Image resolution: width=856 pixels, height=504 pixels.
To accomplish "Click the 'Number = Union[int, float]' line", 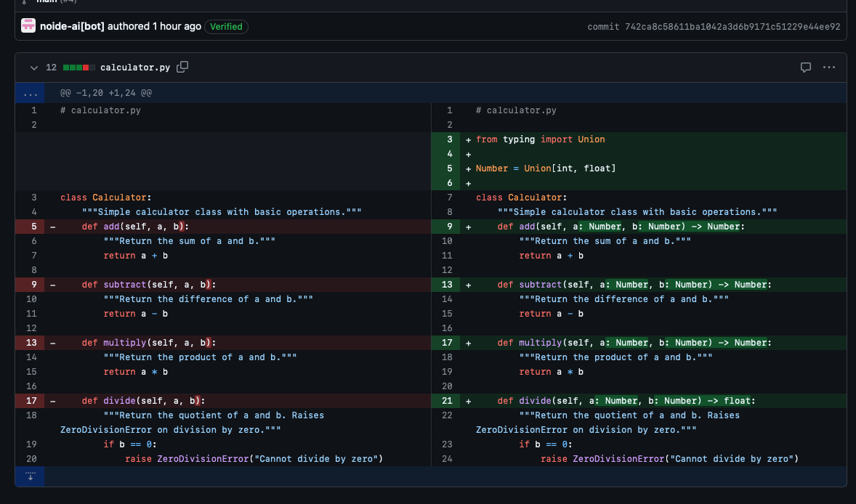I will point(546,168).
